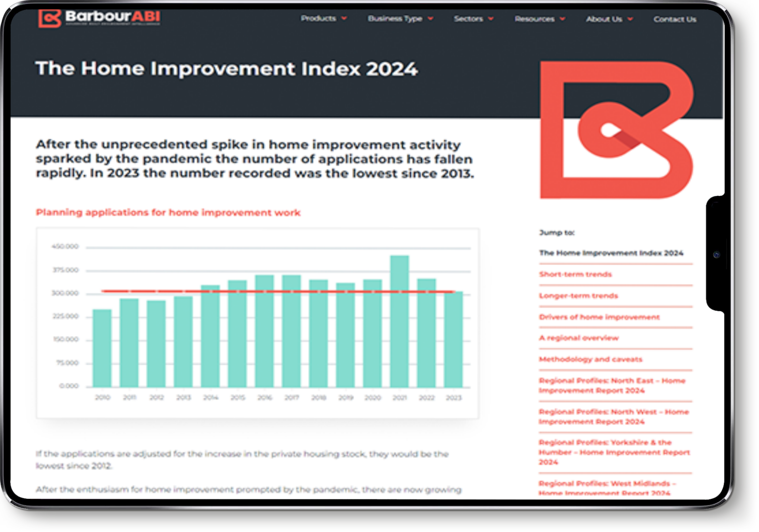
Task: Open the About Us menu item
Action: (x=604, y=19)
